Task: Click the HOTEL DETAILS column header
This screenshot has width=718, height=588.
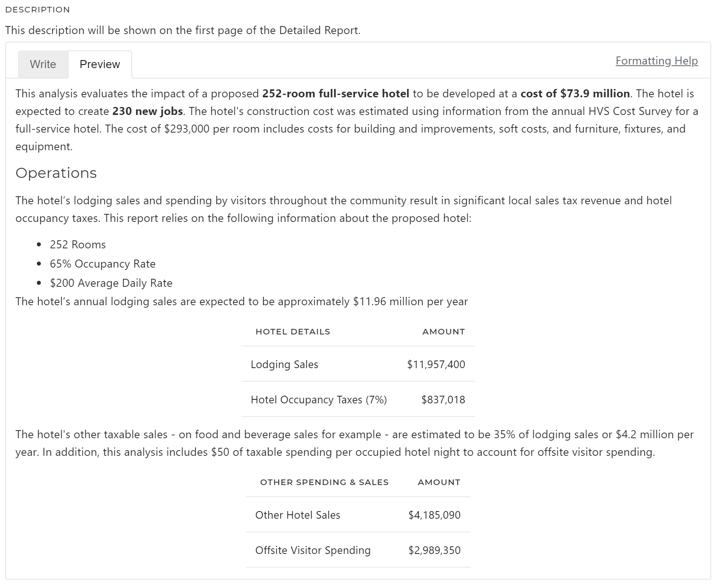Action: 293,331
